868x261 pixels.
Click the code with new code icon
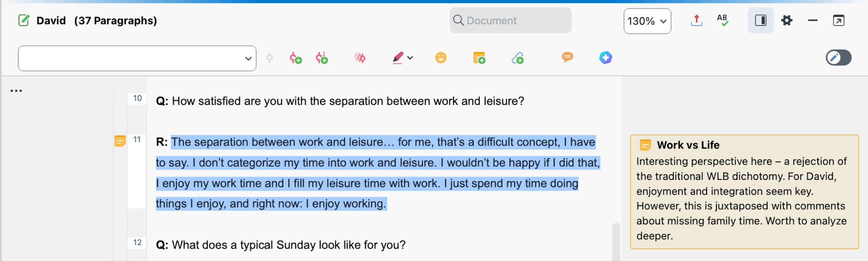[x=296, y=58]
